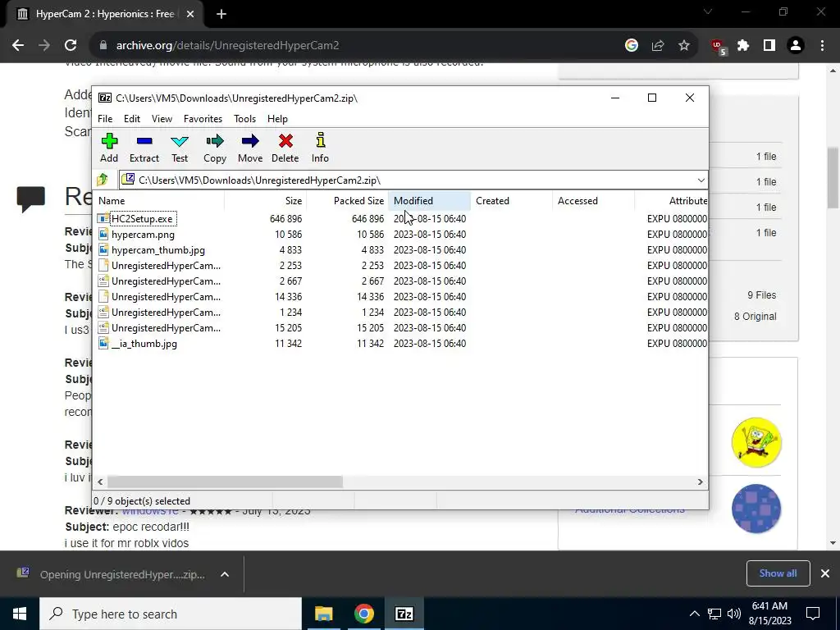Open a new Chrome tab
Viewport: 840px width, 630px height.
coord(221,14)
